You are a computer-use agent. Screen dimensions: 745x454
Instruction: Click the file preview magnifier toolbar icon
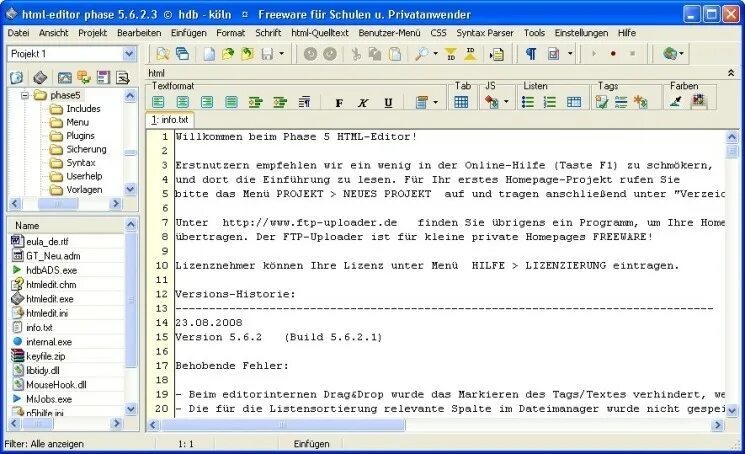(162, 54)
